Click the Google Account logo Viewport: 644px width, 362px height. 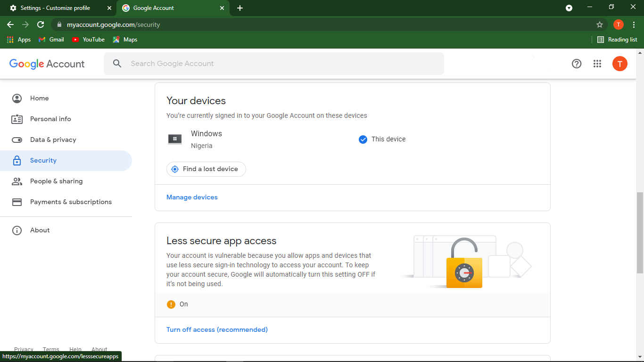point(47,64)
